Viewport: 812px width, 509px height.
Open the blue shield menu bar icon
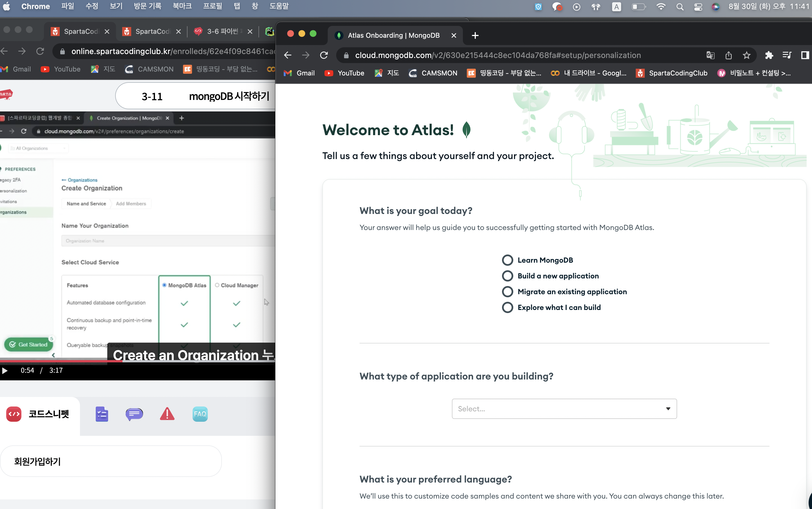click(x=538, y=7)
